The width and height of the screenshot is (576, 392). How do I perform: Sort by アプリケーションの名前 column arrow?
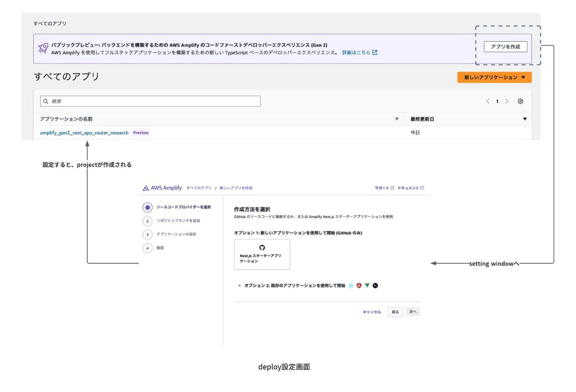coord(397,119)
